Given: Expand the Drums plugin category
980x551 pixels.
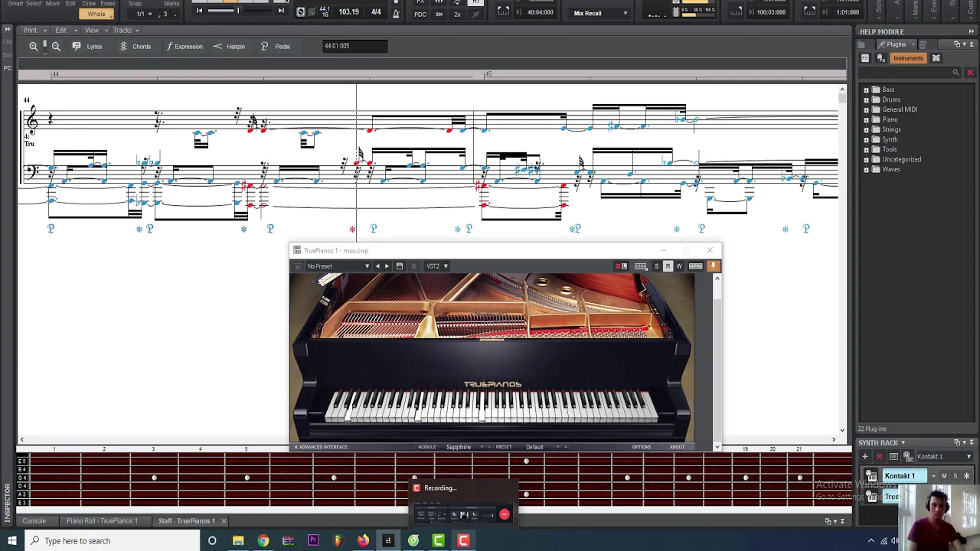Looking at the screenshot, I should 867,100.
